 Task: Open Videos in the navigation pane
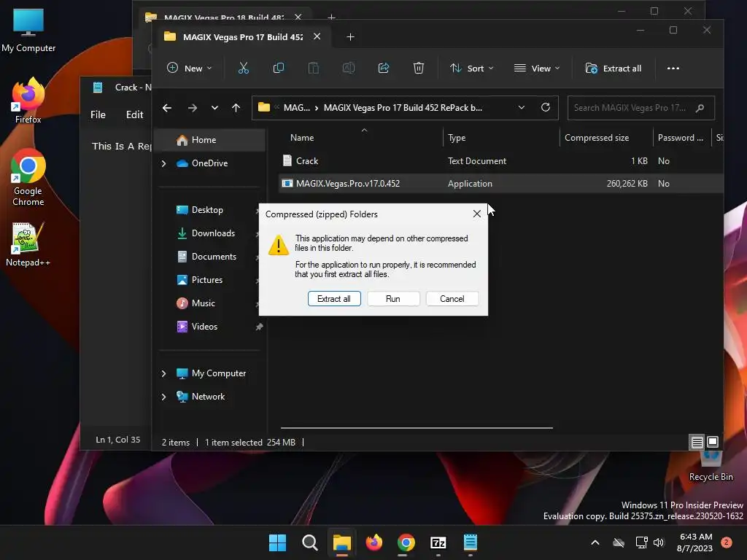(x=204, y=327)
